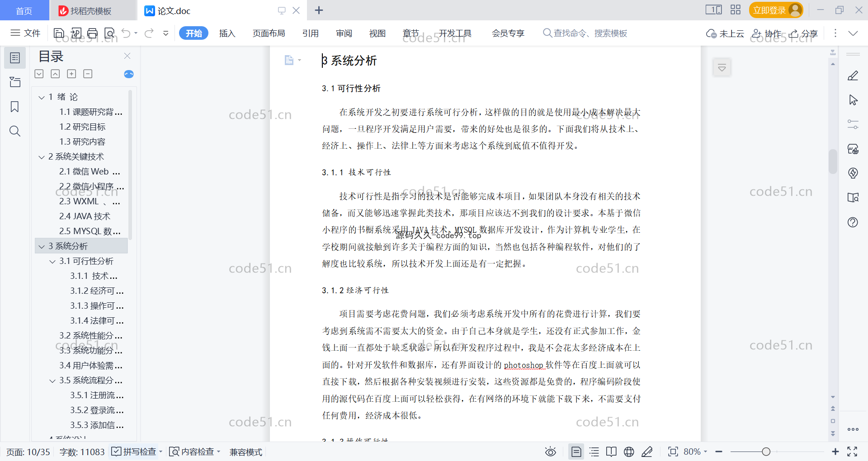Toggle writing mode pen icon in status bar
Screen dimensions: 868x461
point(647,452)
